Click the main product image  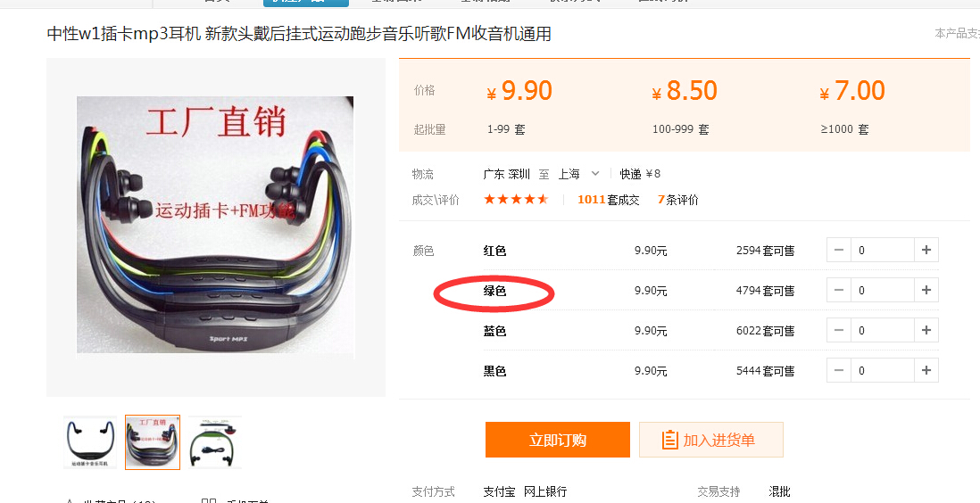[216, 225]
